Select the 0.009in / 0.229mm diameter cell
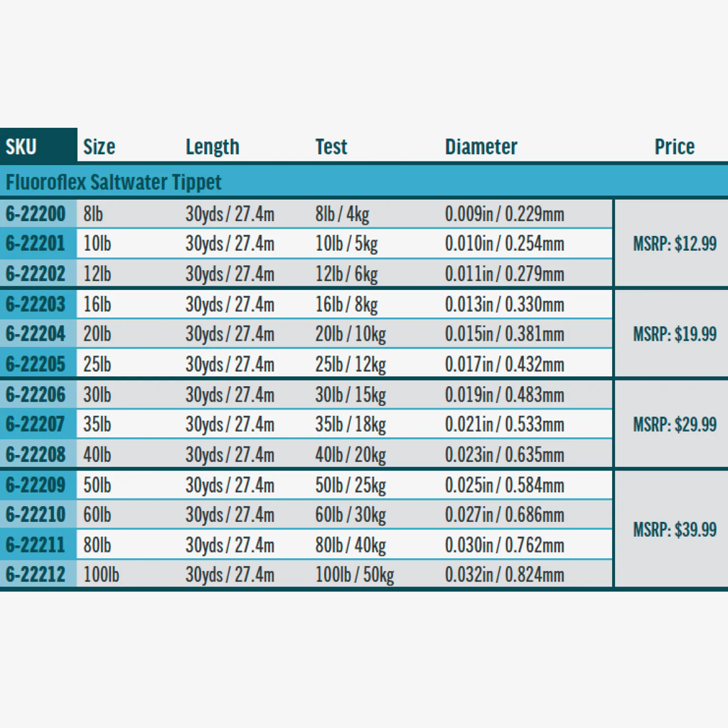 504,214
